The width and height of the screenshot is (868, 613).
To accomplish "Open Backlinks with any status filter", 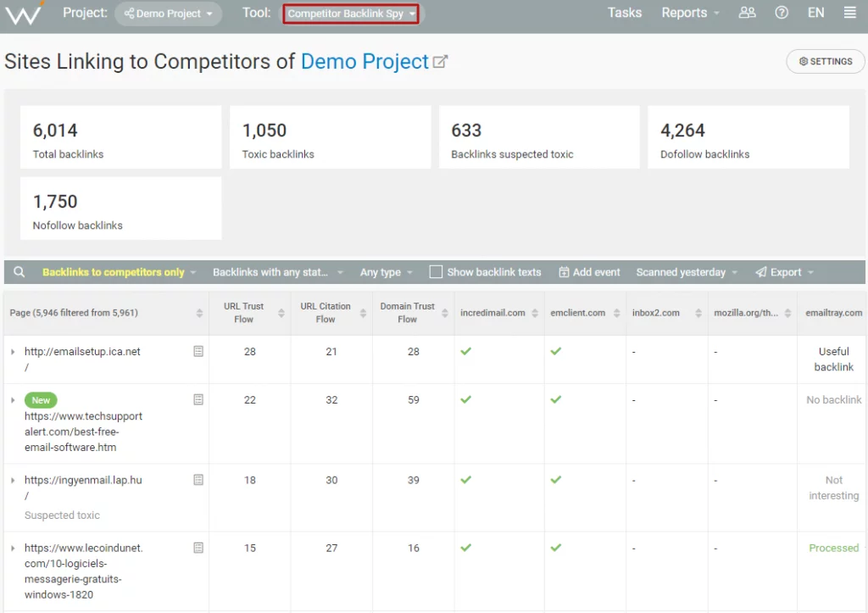I will [x=278, y=272].
